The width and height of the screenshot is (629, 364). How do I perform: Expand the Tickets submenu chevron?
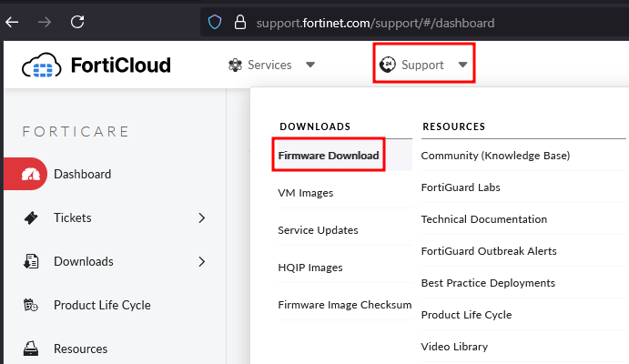click(x=202, y=218)
